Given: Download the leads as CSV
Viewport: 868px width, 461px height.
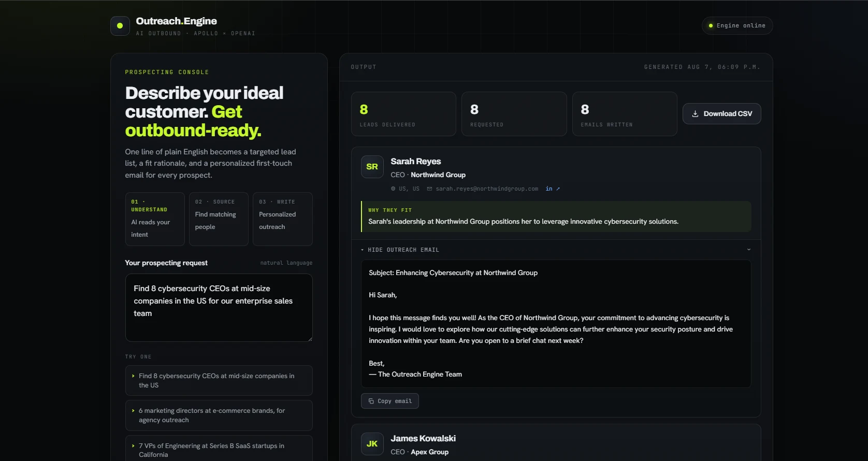Looking at the screenshot, I should (722, 114).
